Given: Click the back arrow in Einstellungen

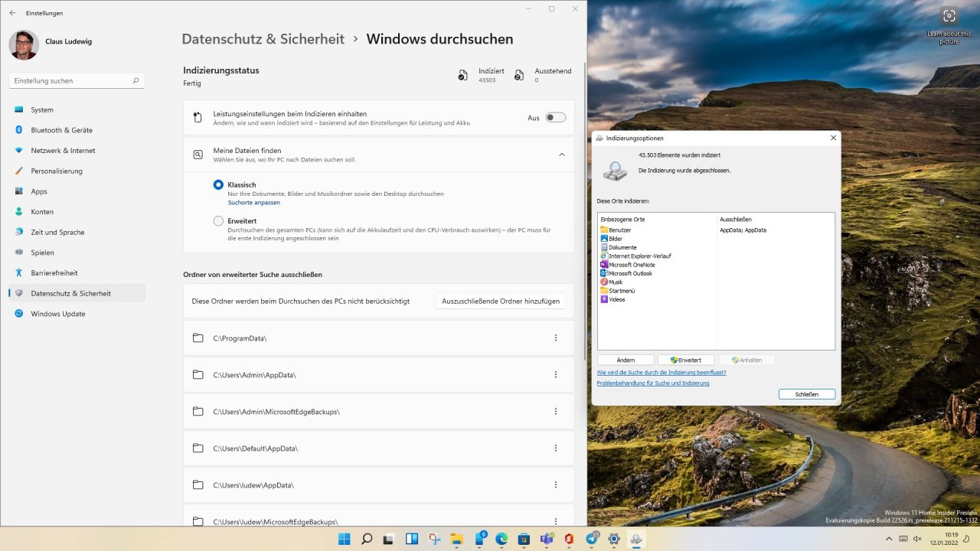Looking at the screenshot, I should [x=12, y=13].
